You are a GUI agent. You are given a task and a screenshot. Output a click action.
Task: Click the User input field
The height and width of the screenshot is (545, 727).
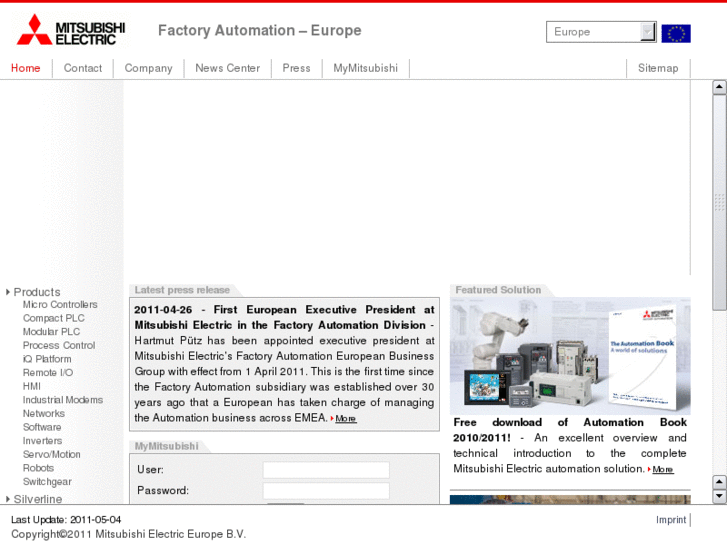point(326,470)
